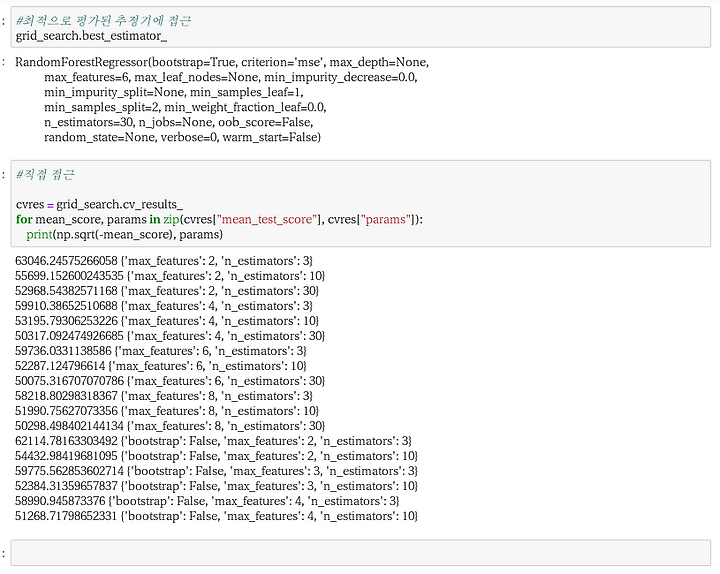Viewport: 720px width, 574px height.
Task: Click the print(np.sqrt(-mean_score), params) line
Action: [124, 235]
